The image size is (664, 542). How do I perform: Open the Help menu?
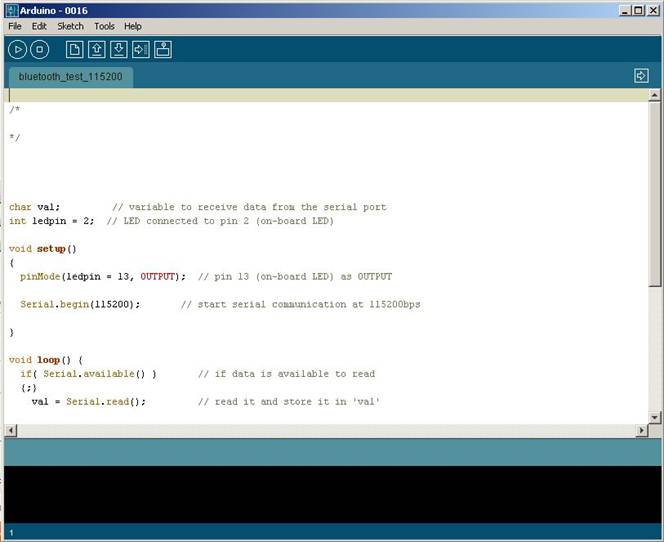[133, 26]
